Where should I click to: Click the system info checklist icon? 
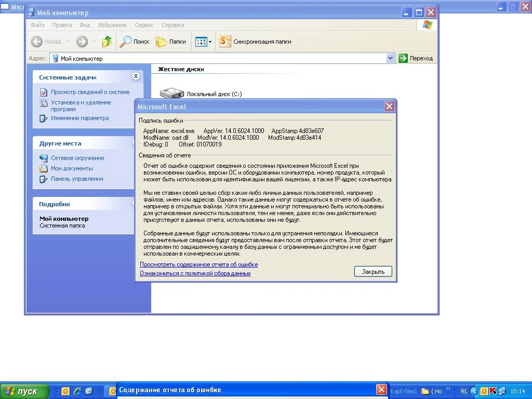click(x=44, y=92)
